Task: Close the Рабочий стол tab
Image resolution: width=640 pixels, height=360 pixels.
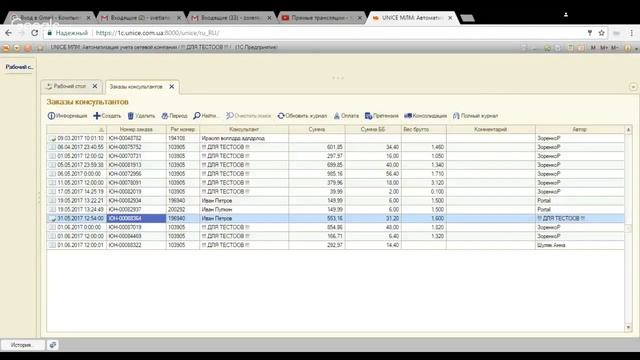Action: [95, 86]
